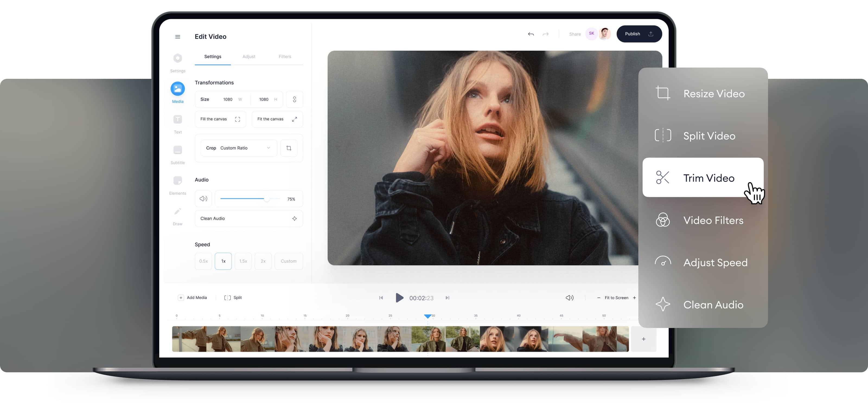Open the crop tool icon beside Custom Ratio

pos(289,148)
